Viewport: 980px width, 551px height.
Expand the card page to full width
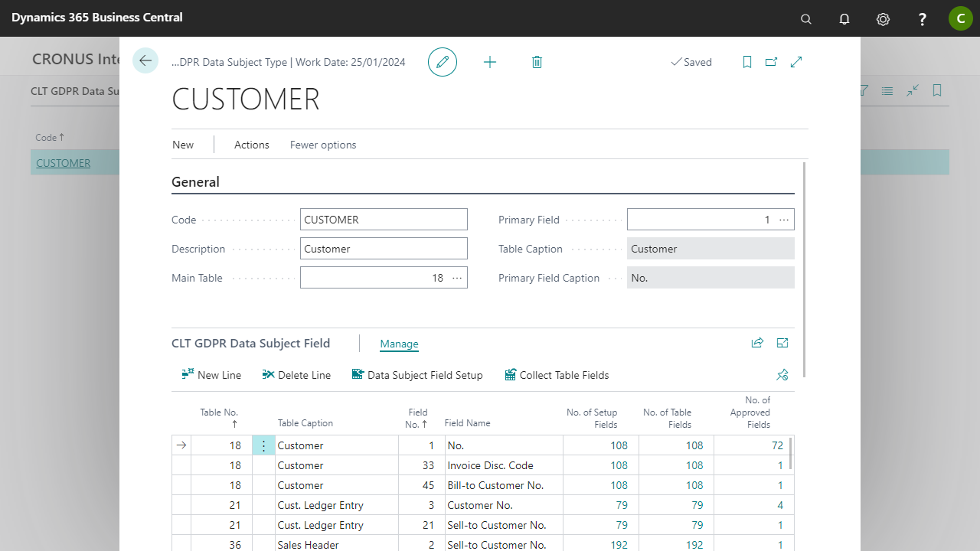[x=796, y=62]
